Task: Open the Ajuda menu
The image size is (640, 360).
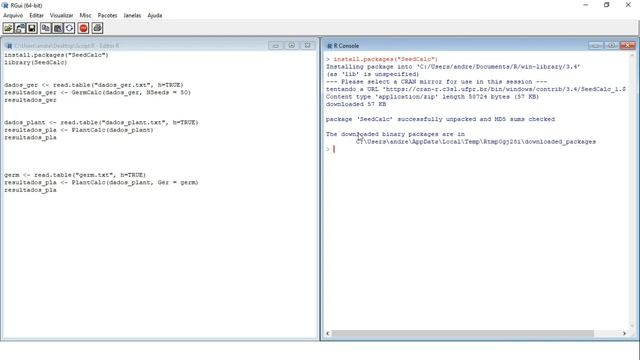Action: pos(155,16)
